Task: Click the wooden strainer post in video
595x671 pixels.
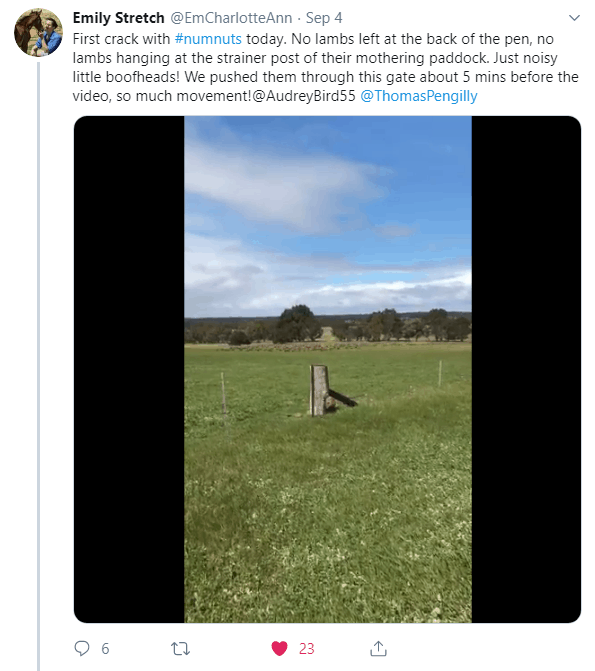Action: (x=319, y=390)
